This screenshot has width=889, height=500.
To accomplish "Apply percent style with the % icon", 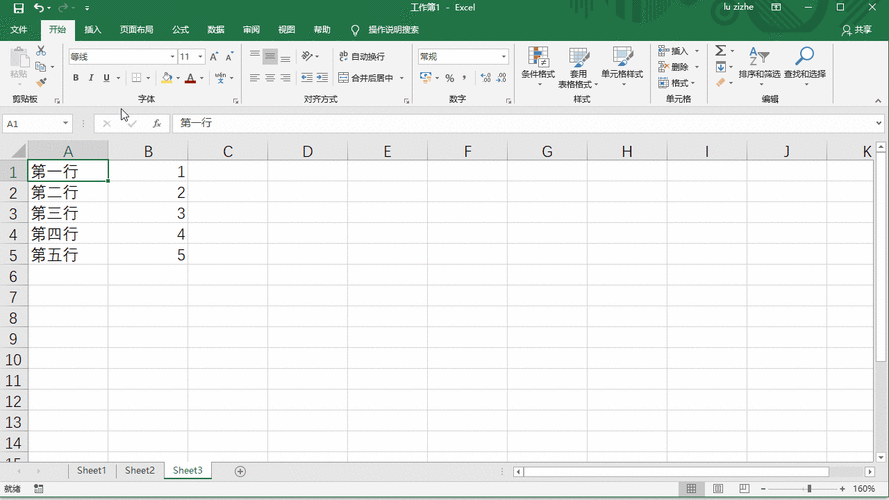I will coord(450,78).
